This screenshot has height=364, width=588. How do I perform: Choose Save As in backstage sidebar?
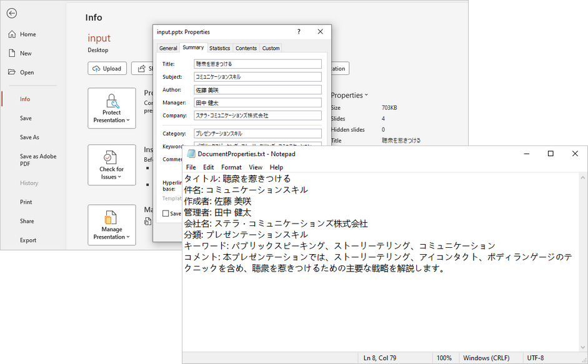29,137
